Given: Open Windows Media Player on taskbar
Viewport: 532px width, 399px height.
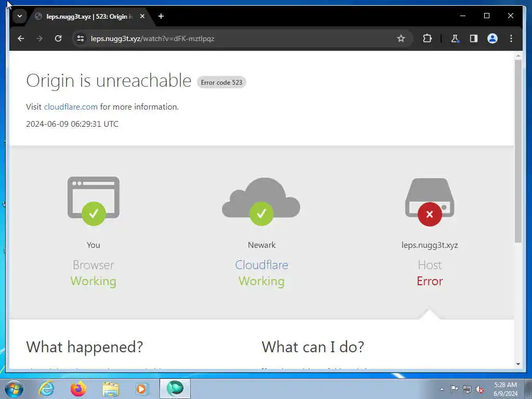Looking at the screenshot, I should click(142, 389).
